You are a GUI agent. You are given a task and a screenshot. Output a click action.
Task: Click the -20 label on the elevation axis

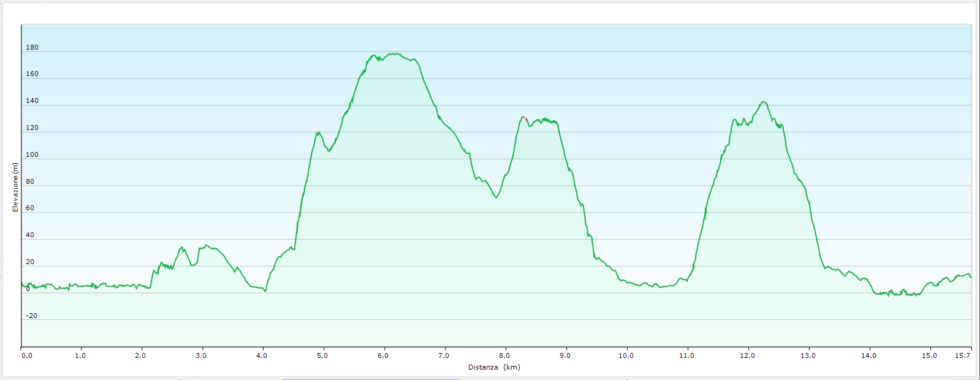31,316
